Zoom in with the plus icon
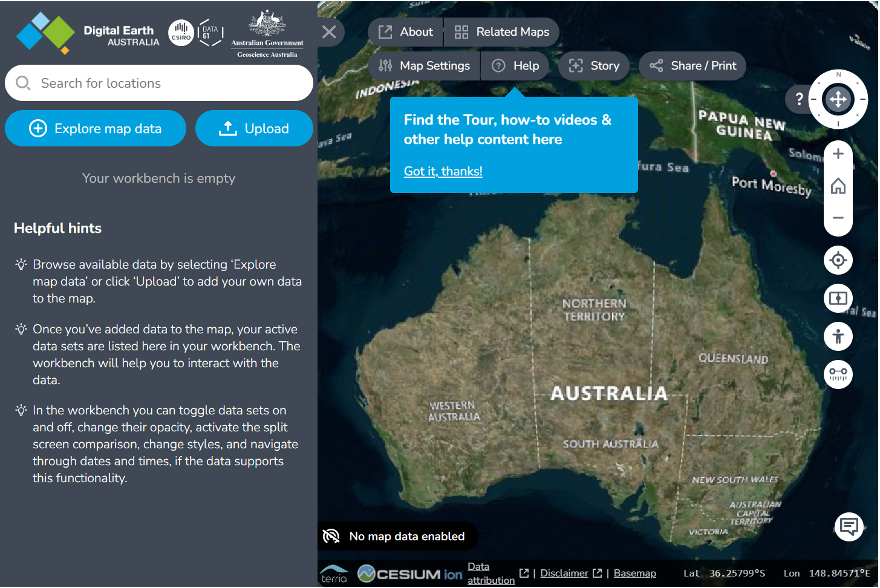The width and height of the screenshot is (880, 588). (x=838, y=154)
